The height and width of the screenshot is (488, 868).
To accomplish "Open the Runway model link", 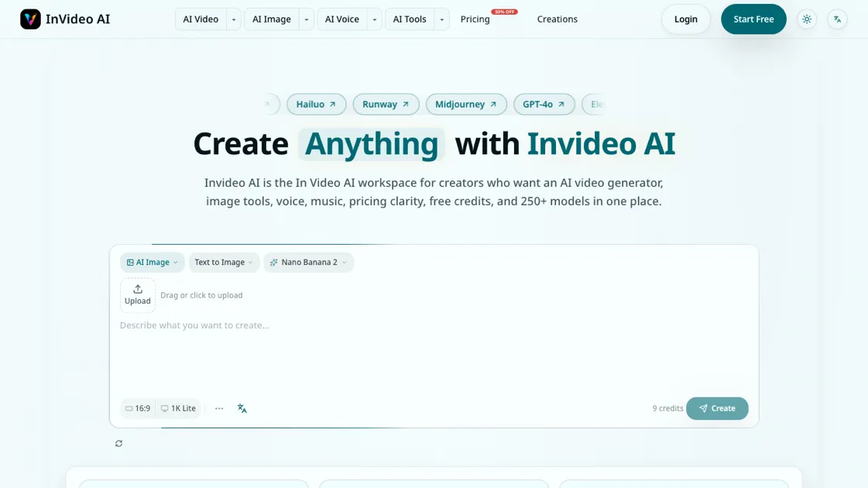I will click(x=386, y=104).
